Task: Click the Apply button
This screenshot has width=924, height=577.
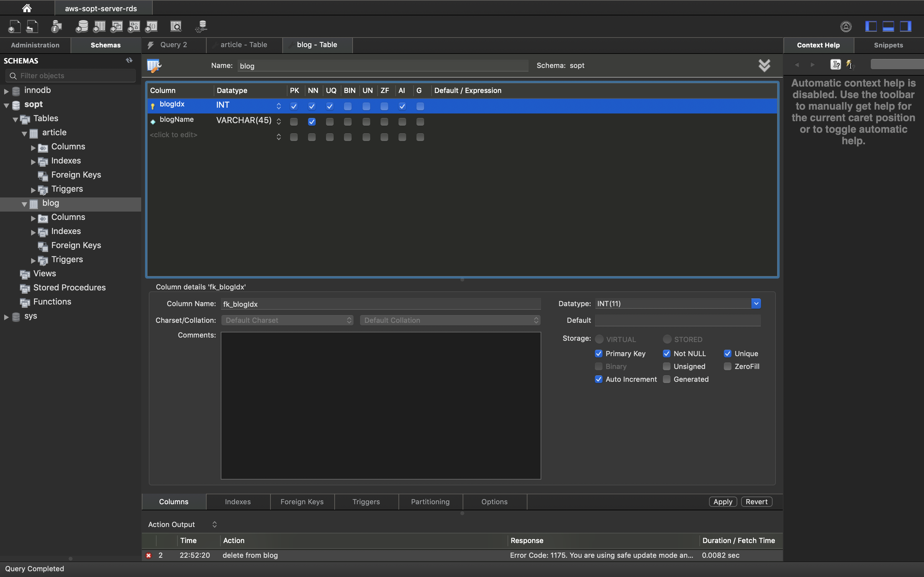Action: pos(723,501)
